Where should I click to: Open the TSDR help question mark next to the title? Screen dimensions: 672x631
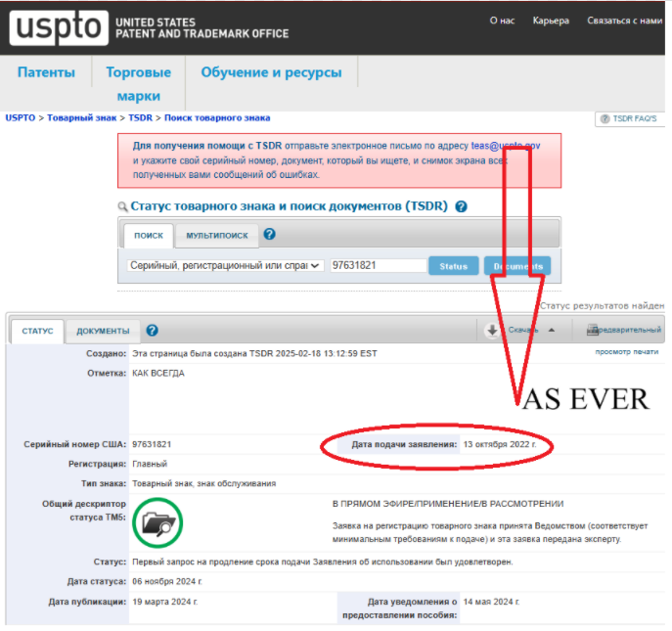click(x=461, y=206)
